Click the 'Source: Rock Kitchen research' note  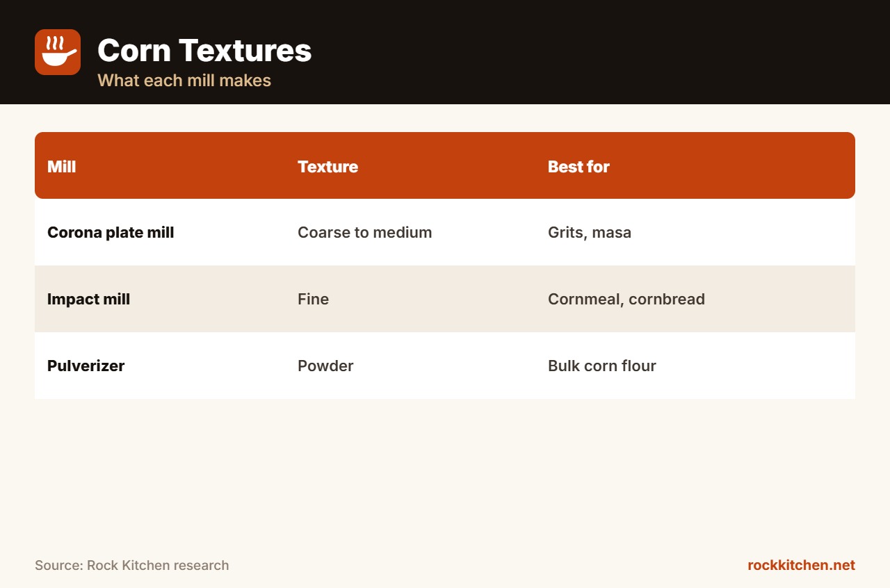tap(132, 566)
